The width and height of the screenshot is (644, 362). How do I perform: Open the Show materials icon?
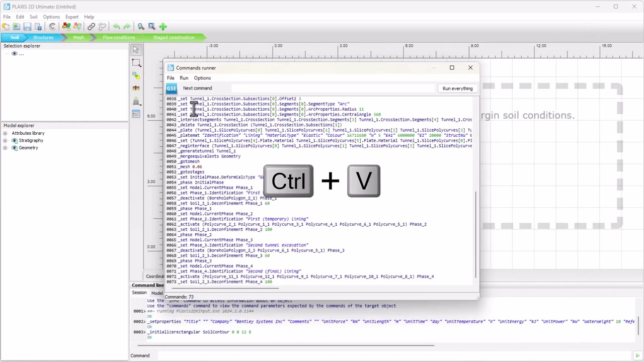tap(66, 27)
